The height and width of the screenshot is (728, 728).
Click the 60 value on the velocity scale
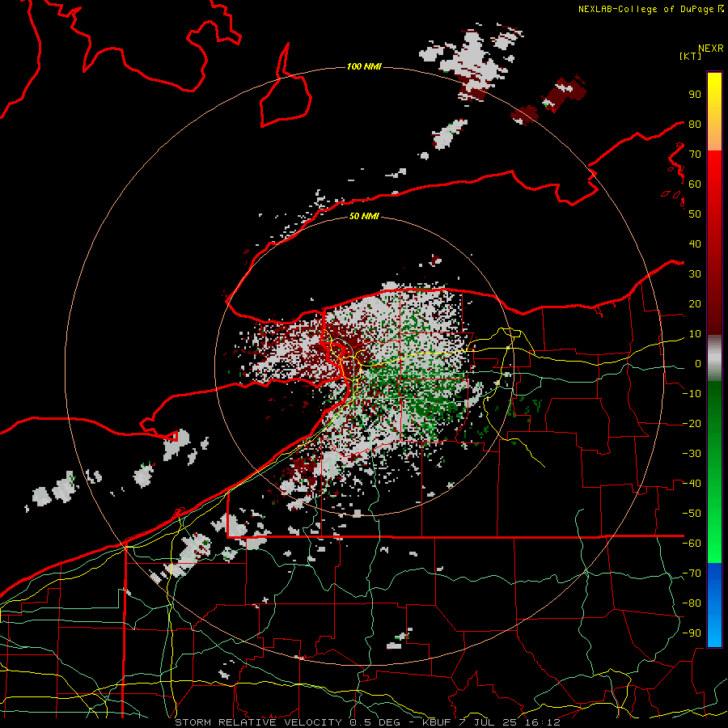click(x=695, y=184)
